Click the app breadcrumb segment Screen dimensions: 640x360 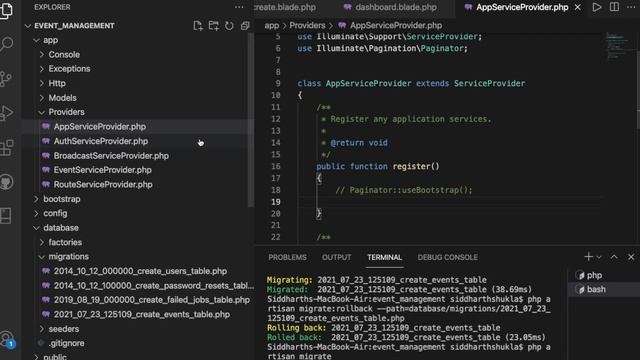(271, 25)
